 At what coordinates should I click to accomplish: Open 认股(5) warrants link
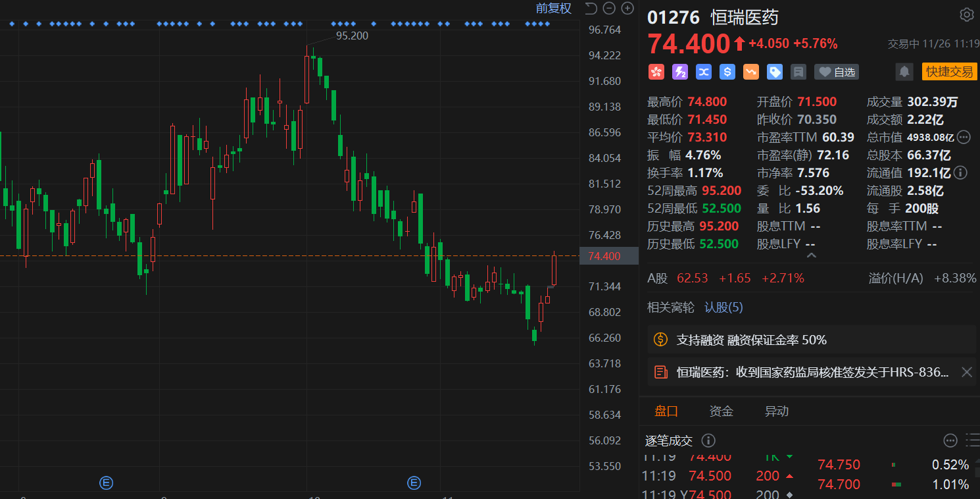coord(723,307)
